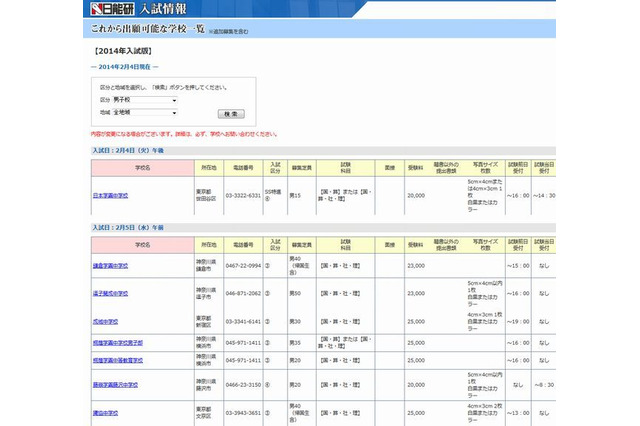Image resolution: width=640 pixels, height=426 pixels.
Task: Click 東京都世田谷区 location cell
Action: pyautogui.click(x=206, y=195)
